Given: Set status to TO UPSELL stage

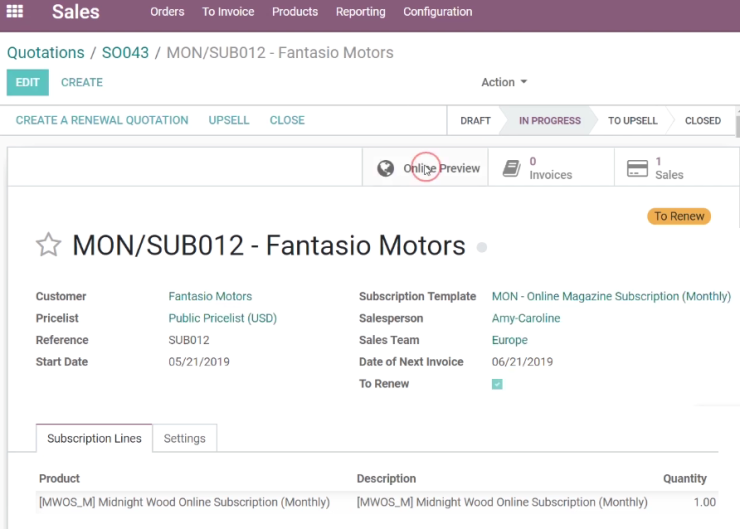Looking at the screenshot, I should 632,121.
